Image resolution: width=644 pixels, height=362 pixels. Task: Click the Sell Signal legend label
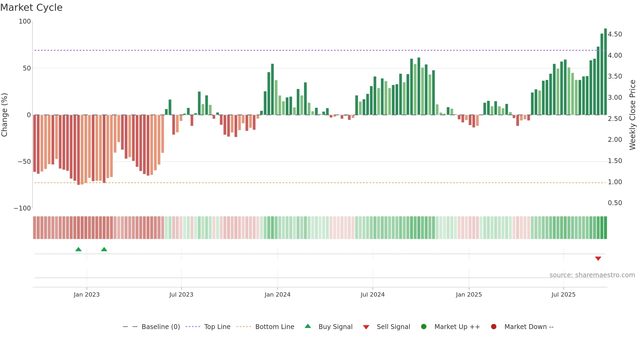393,327
